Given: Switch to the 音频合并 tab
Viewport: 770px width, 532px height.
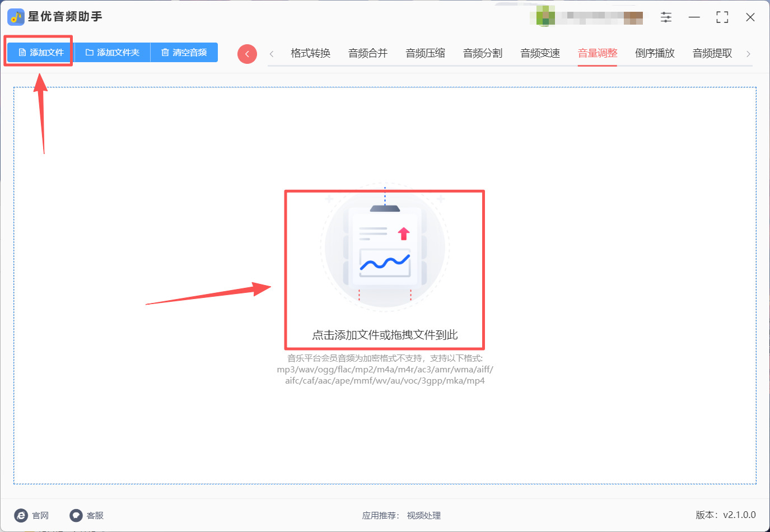Looking at the screenshot, I should pyautogui.click(x=368, y=53).
